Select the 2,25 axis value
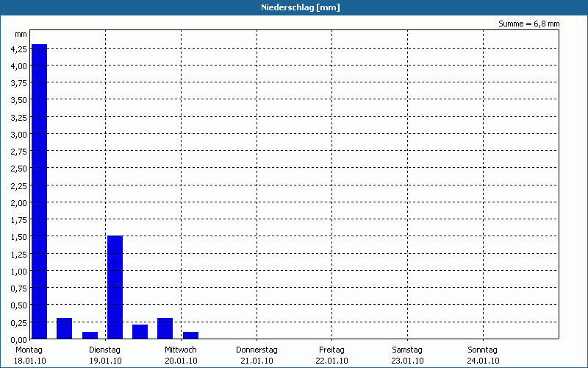This screenshot has width=588, height=368. coord(19,186)
